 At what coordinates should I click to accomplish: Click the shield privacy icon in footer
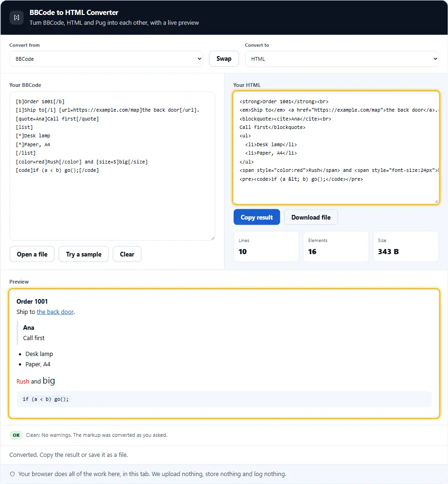(12, 474)
